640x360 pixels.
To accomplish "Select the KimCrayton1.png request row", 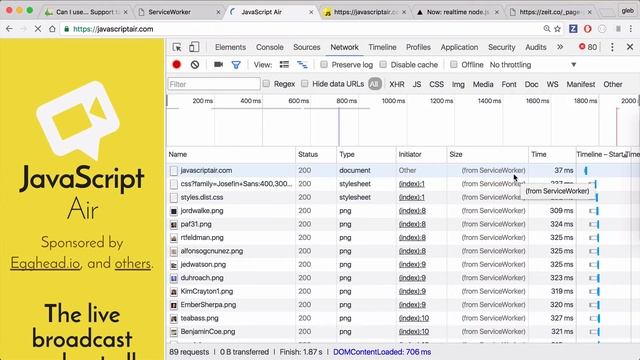I will 403,291.
